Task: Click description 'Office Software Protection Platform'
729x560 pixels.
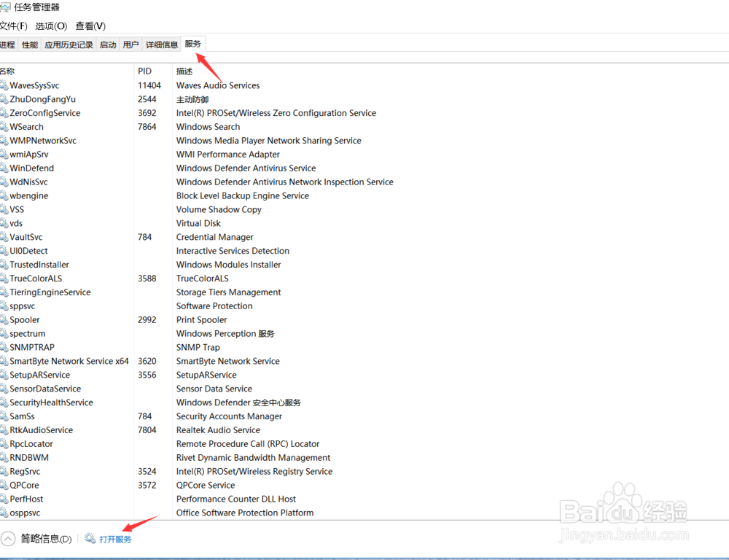Action: tap(245, 513)
